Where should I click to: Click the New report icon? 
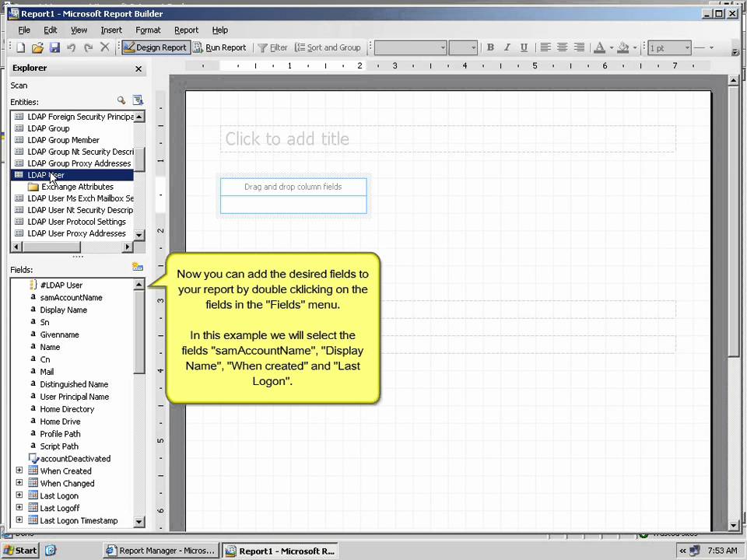pos(21,47)
